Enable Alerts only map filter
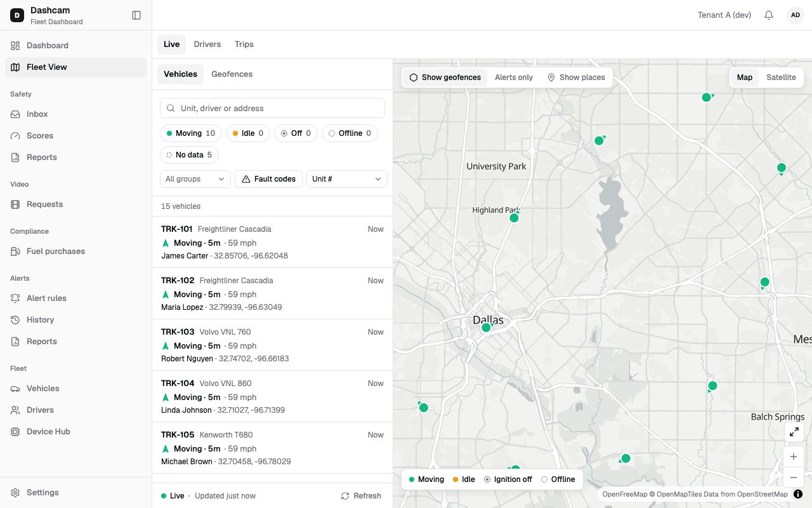Screen dimensions: 812x508 coord(514,77)
